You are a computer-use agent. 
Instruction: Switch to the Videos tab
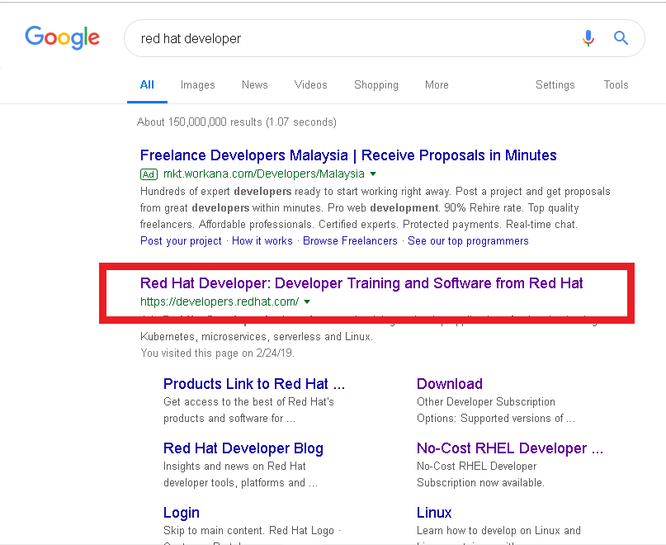click(x=310, y=85)
